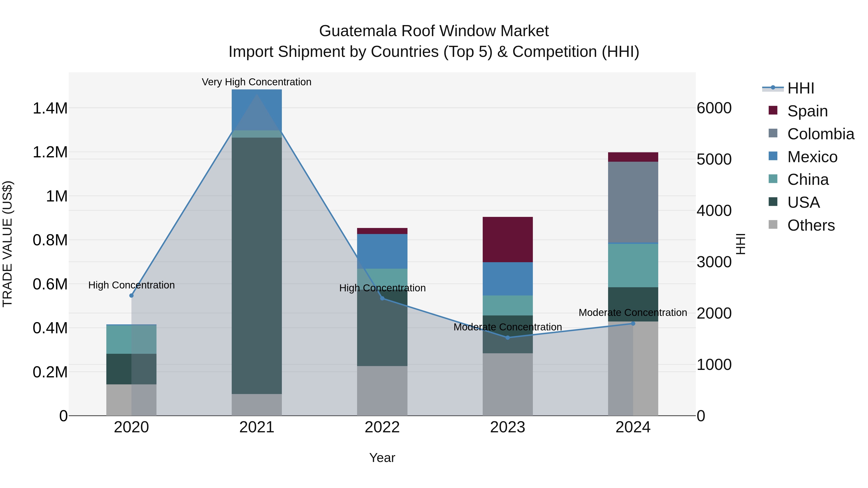This screenshot has width=868, height=488.
Task: Click the Colombia legend color swatch
Action: pyautogui.click(x=773, y=133)
